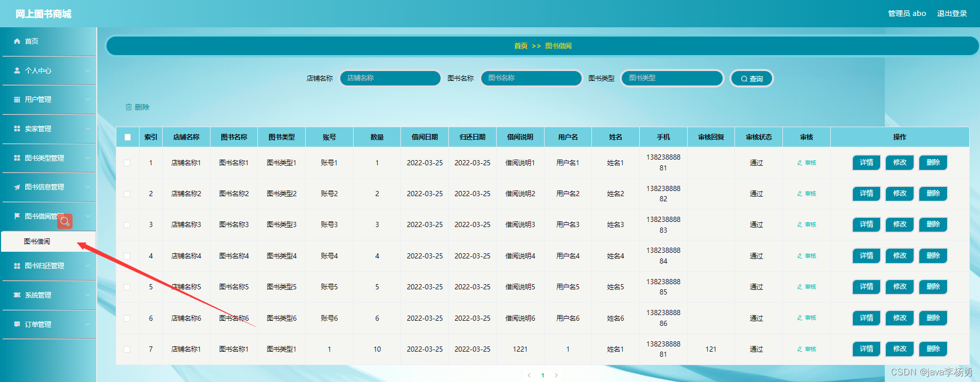Go to previous page with left arrow
The image size is (980, 382).
pyautogui.click(x=529, y=375)
